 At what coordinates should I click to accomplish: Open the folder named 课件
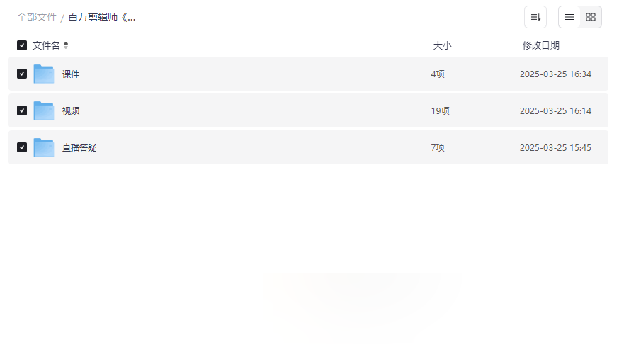pos(71,74)
